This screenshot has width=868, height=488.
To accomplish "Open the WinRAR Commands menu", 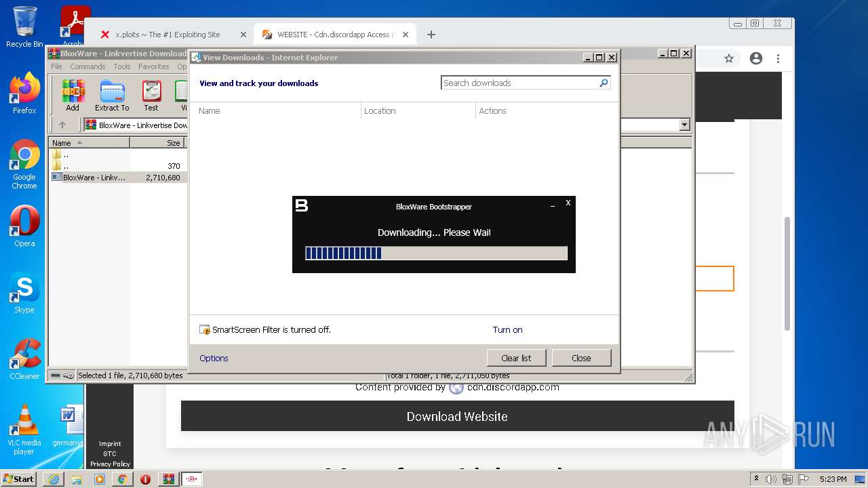I will click(x=87, y=66).
